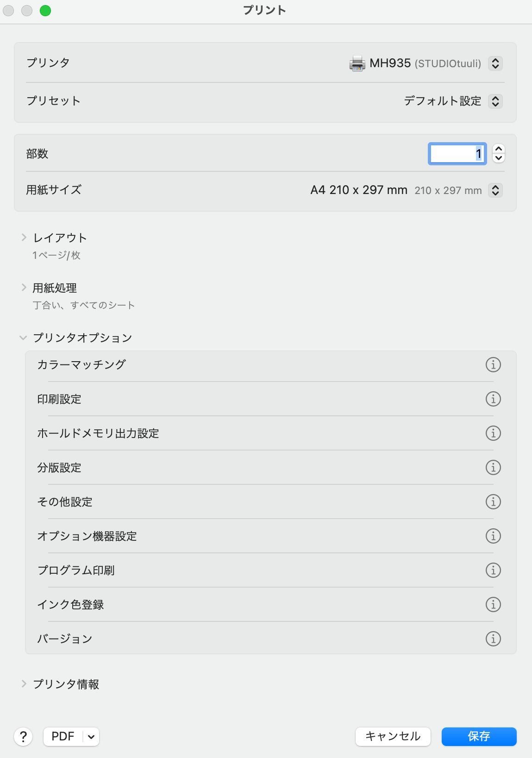Open the プリセット デフォルト設定 dropdown
The width and height of the screenshot is (532, 758).
click(x=495, y=101)
